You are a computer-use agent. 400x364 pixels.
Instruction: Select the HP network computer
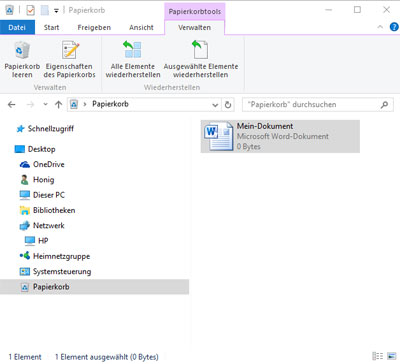pos(43,241)
